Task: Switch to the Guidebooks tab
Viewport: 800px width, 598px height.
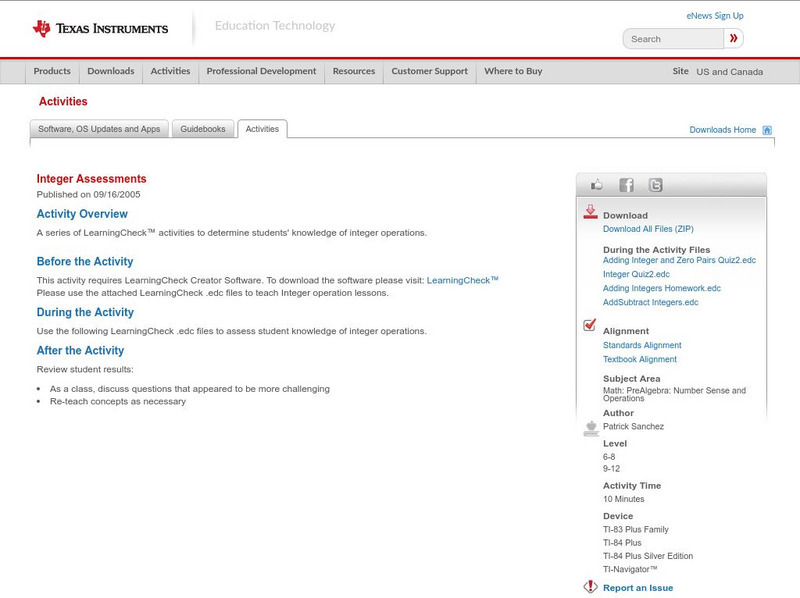Action: coord(203,128)
